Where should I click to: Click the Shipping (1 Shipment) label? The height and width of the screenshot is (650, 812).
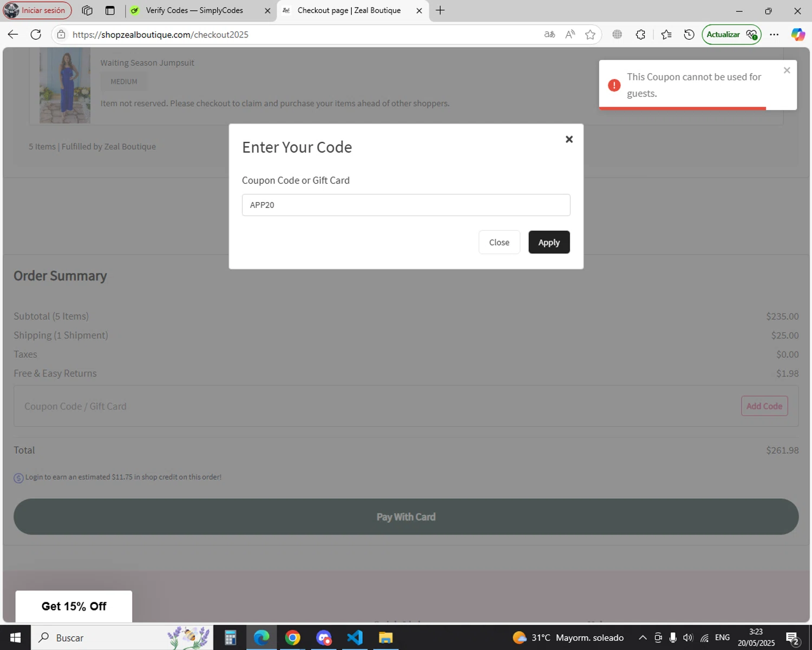click(x=61, y=335)
